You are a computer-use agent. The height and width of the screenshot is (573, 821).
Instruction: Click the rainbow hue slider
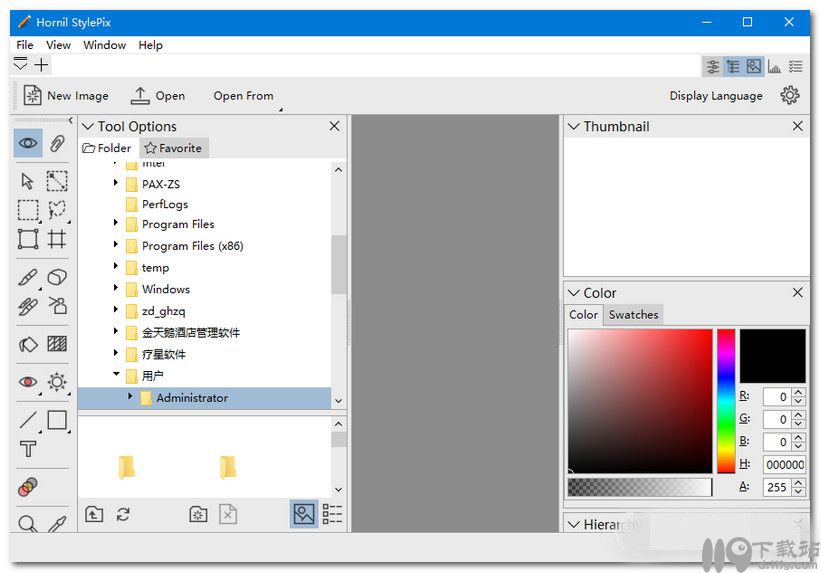[726, 401]
